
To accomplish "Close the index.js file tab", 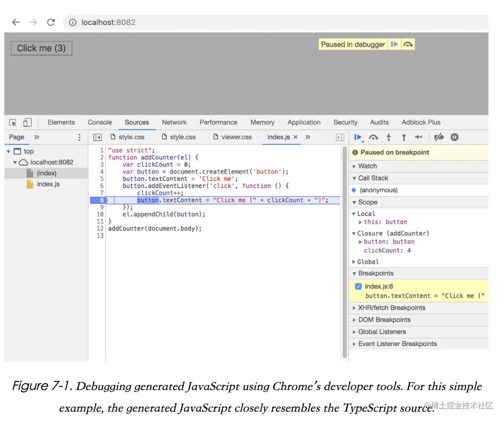I will coord(295,137).
